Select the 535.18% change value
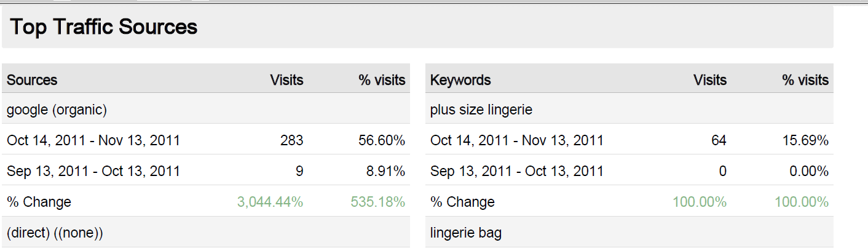 coord(378,202)
